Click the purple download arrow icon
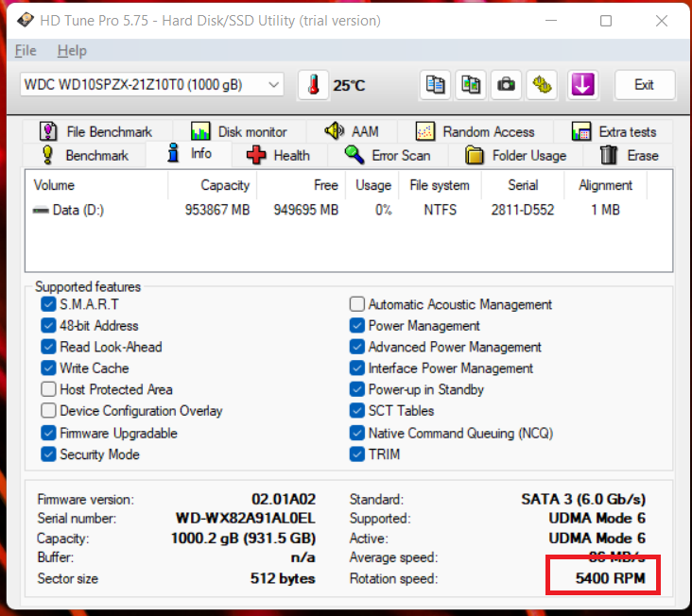This screenshot has width=692, height=616. click(582, 85)
